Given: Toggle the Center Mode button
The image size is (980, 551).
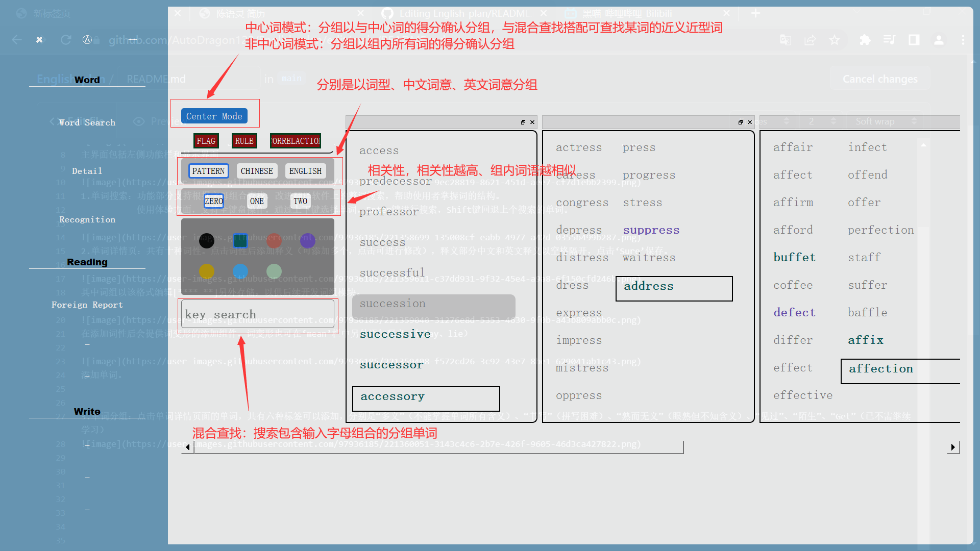Looking at the screenshot, I should pos(214,116).
